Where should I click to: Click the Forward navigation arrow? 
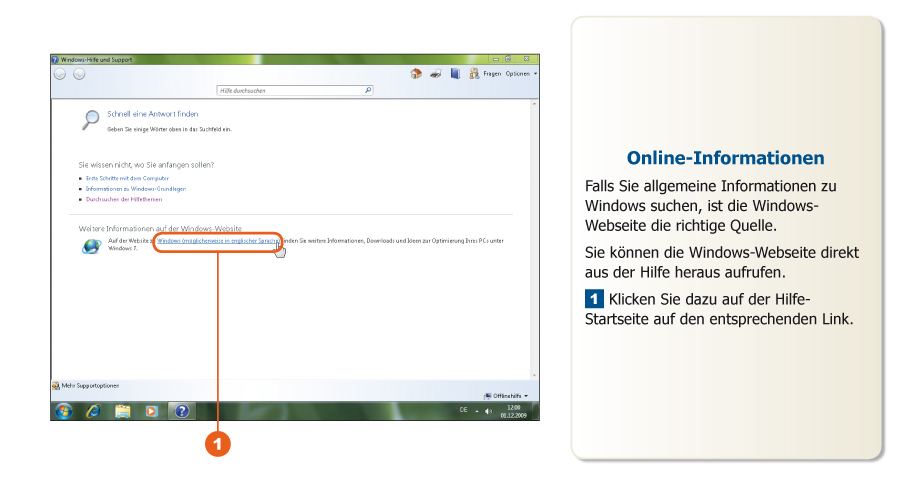[x=79, y=74]
